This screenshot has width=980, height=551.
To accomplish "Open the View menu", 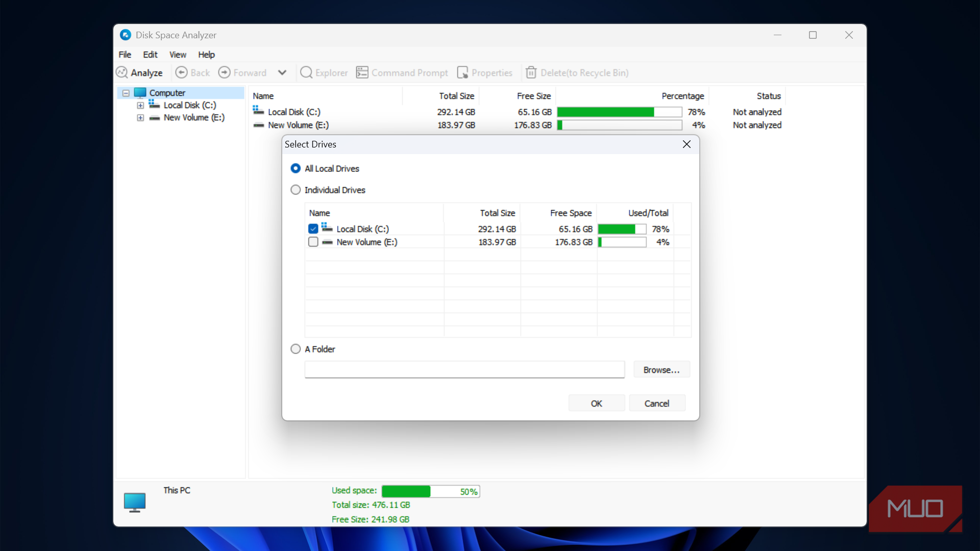I will 178,55.
